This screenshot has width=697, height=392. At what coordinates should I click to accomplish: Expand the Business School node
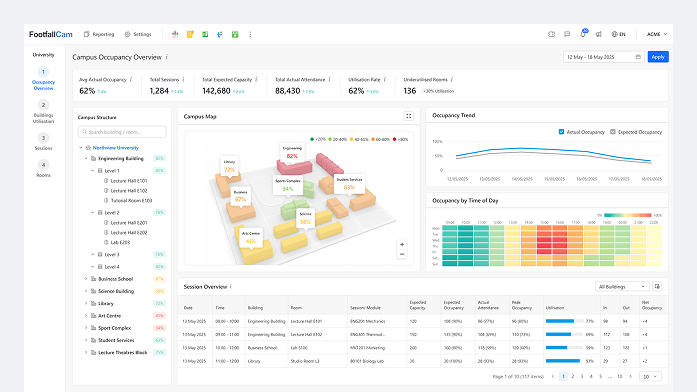[86, 279]
